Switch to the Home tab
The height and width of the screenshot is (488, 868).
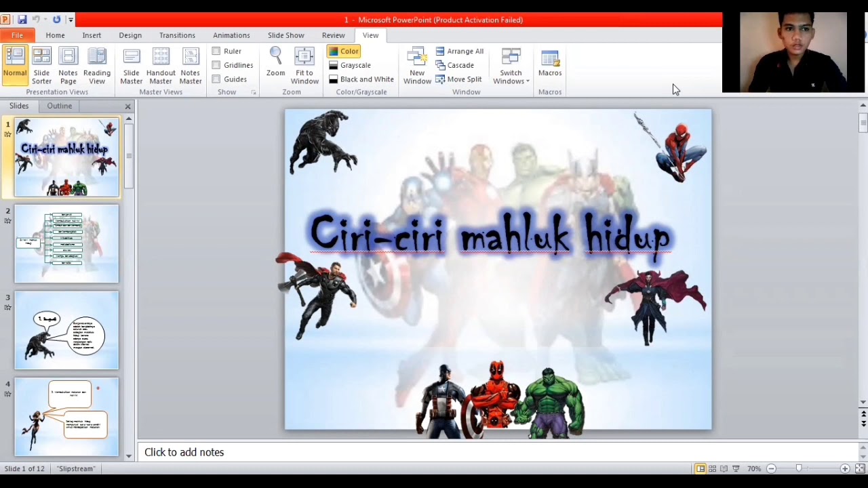pyautogui.click(x=56, y=35)
